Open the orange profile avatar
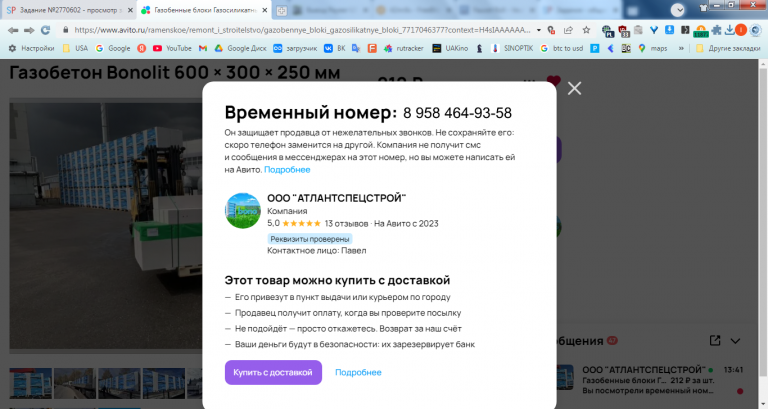 741,30
